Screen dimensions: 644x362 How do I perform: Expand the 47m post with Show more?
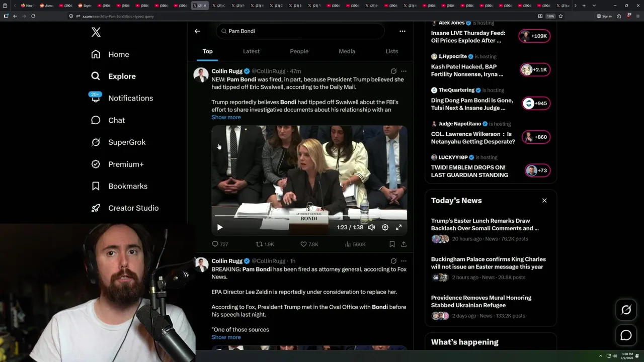point(226,117)
